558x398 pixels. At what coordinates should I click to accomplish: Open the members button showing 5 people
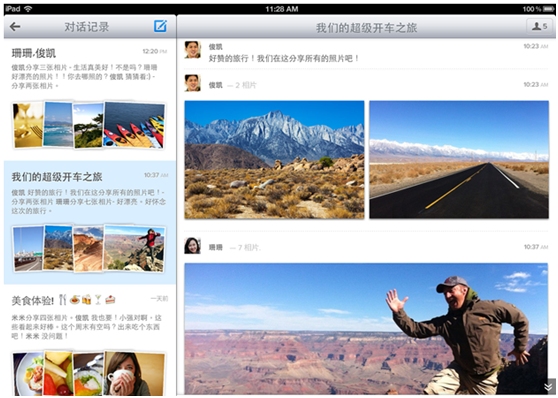point(539,26)
